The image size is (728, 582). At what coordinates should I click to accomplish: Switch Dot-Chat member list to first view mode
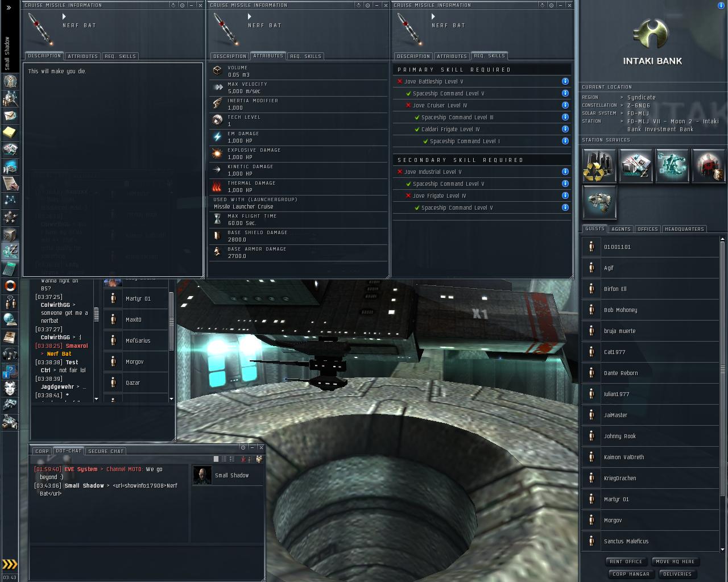(216, 459)
